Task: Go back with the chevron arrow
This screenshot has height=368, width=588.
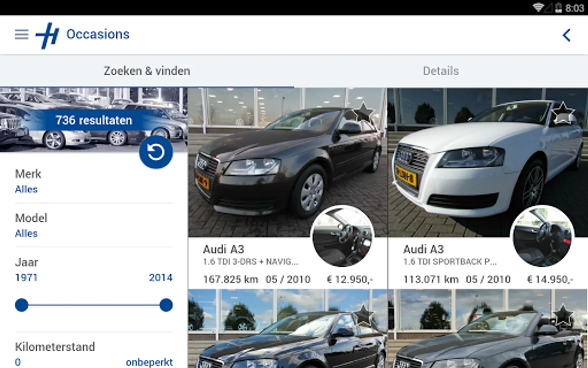Action: pyautogui.click(x=566, y=35)
